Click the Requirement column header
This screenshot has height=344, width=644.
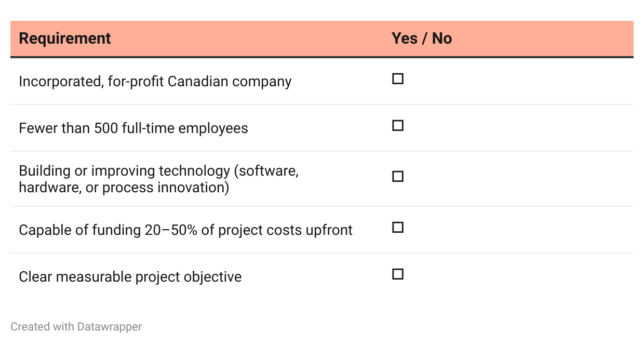[65, 38]
